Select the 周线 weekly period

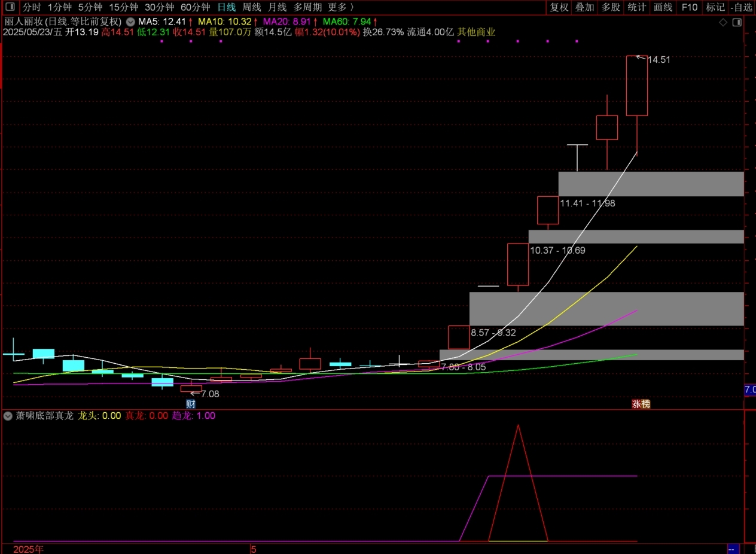pyautogui.click(x=252, y=7)
